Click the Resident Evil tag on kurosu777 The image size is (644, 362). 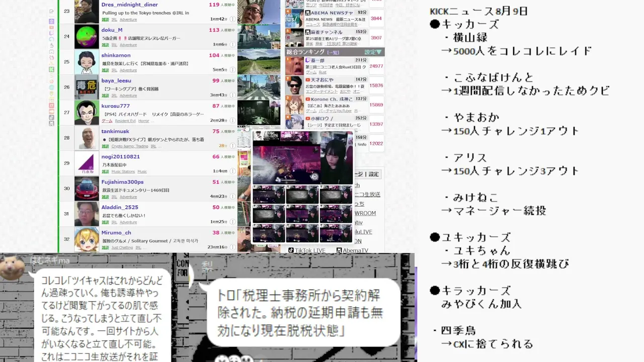click(x=125, y=121)
